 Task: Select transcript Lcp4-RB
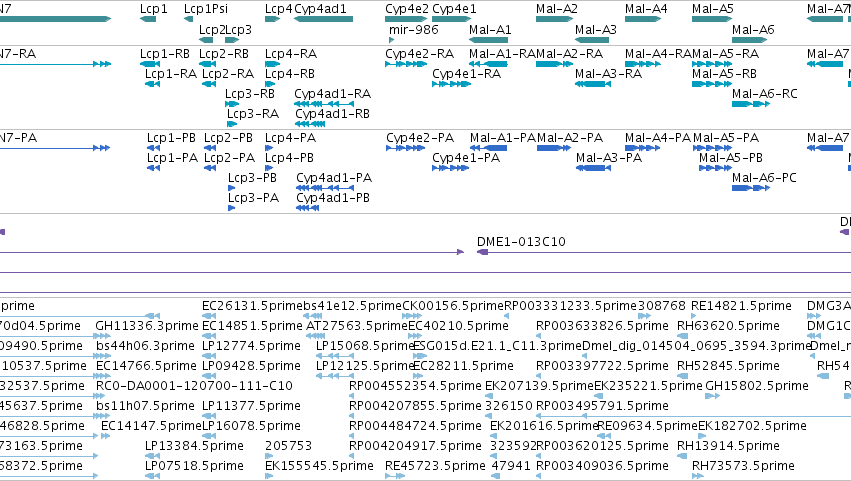270,84
